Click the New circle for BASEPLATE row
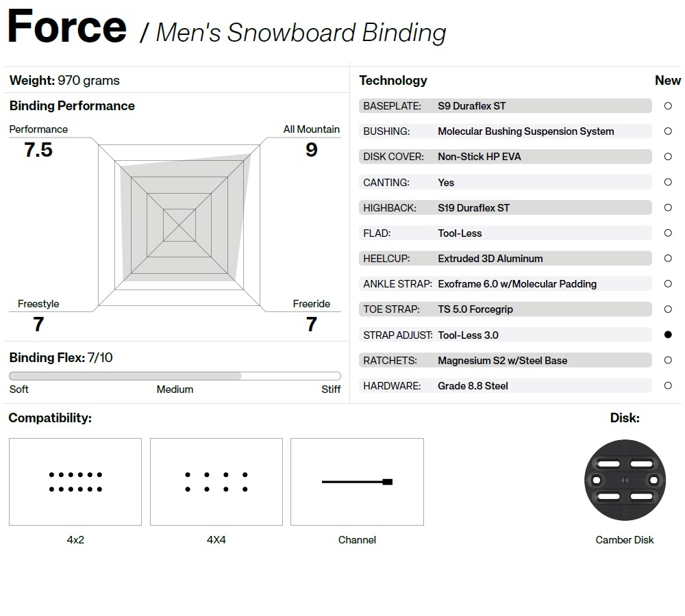 click(x=668, y=106)
